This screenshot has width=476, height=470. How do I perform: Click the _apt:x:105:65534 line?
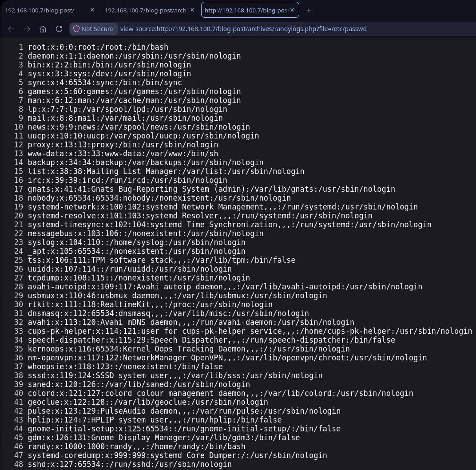[137, 251]
